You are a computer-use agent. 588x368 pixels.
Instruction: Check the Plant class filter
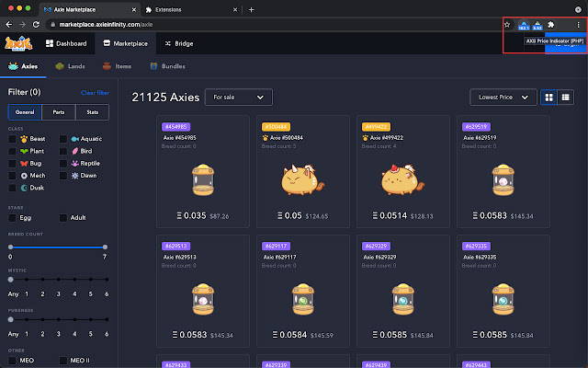(12, 151)
